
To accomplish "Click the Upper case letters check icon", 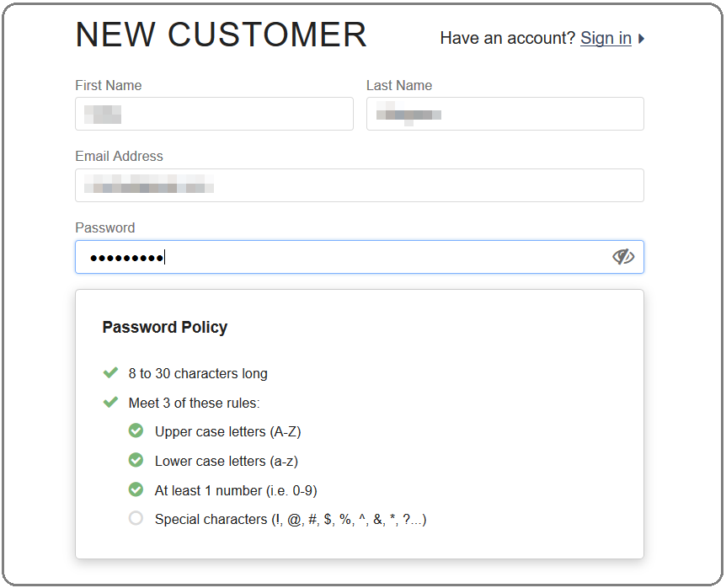I will 136,430.
